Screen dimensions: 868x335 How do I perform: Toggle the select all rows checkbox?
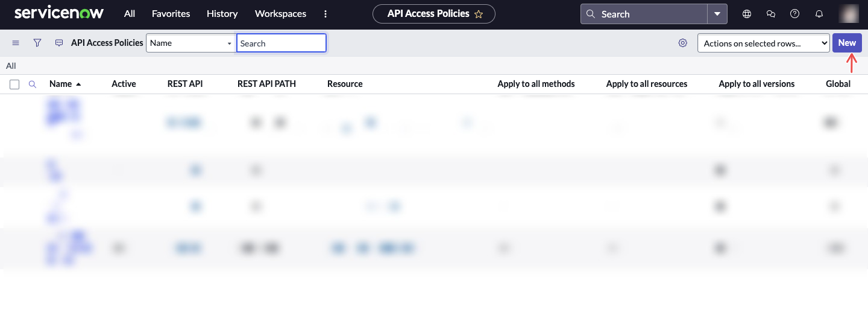14,85
